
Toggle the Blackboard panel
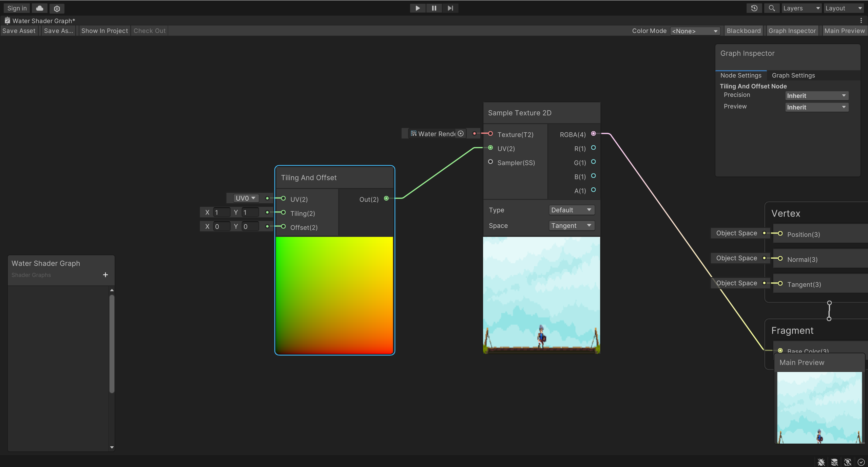pyautogui.click(x=744, y=31)
